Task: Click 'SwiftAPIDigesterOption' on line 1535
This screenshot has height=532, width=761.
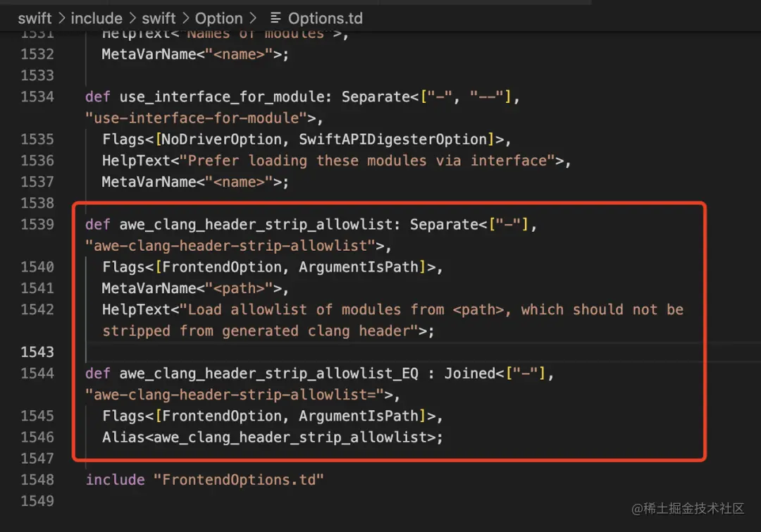Action: coord(393,140)
